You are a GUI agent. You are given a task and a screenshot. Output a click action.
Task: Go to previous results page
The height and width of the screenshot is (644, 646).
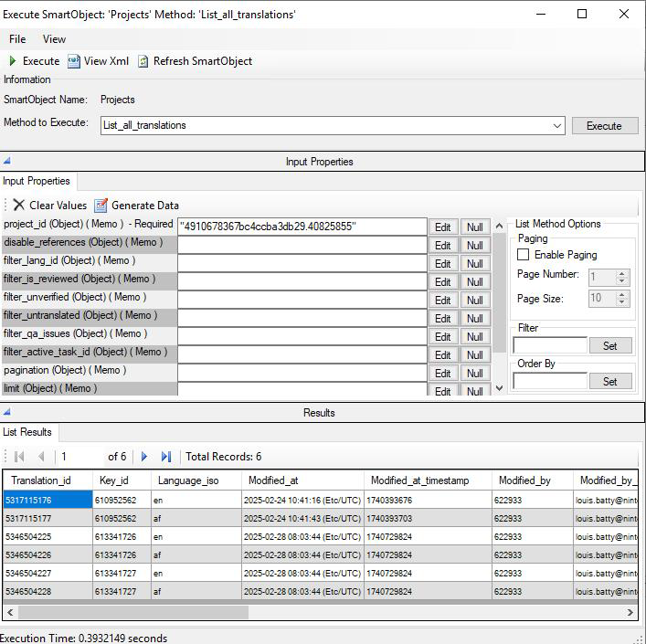[40, 457]
